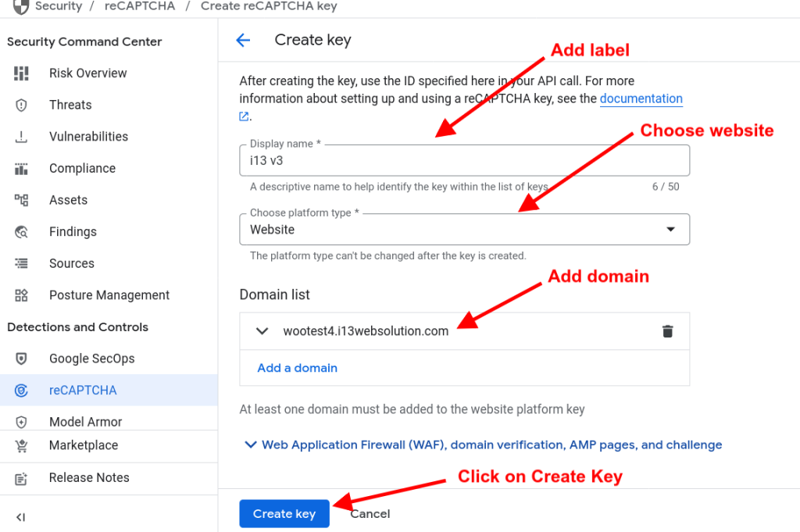Select Threats in the sidebar
The width and height of the screenshot is (800, 532).
[x=70, y=105]
